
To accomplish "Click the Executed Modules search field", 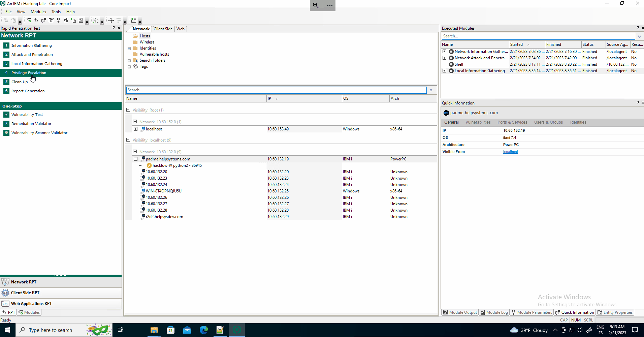I will tap(538, 36).
